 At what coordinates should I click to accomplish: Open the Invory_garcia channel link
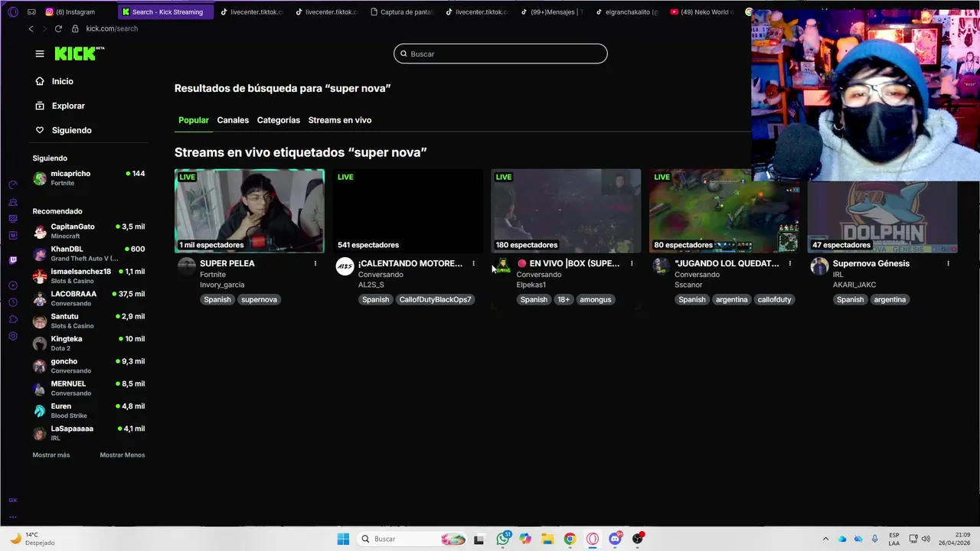click(x=222, y=285)
